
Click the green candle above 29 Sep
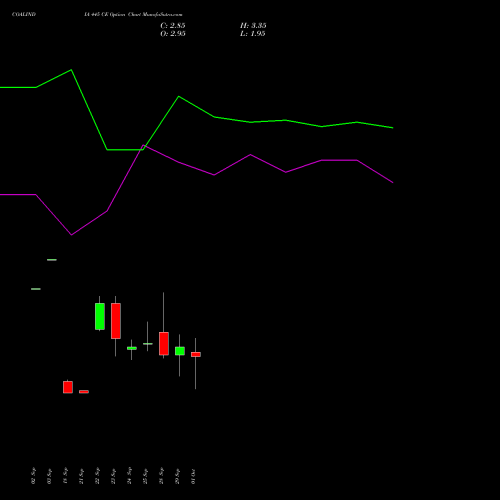180,351
